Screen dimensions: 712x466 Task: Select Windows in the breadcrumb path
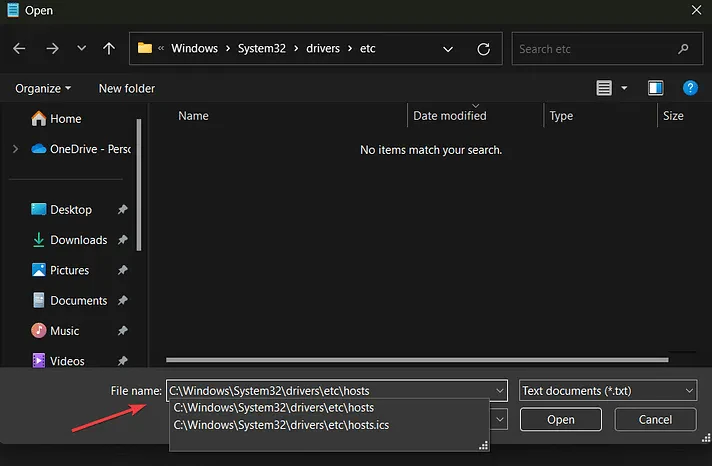click(x=194, y=48)
